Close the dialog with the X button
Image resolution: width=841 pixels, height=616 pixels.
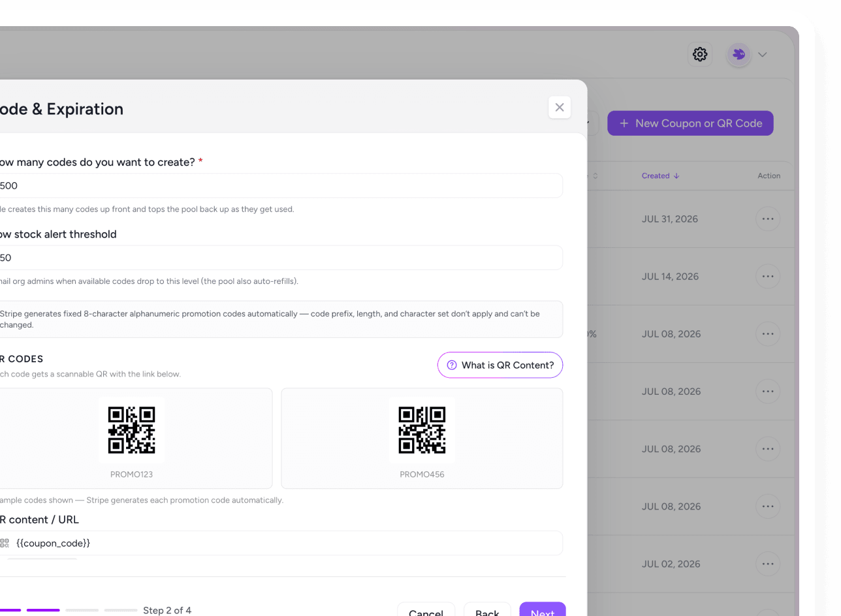point(560,108)
